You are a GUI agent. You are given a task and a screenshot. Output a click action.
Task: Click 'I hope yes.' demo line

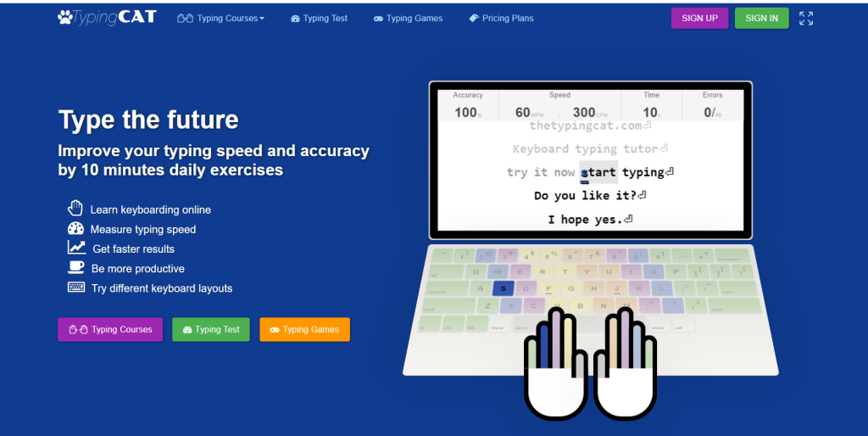pyautogui.click(x=590, y=220)
